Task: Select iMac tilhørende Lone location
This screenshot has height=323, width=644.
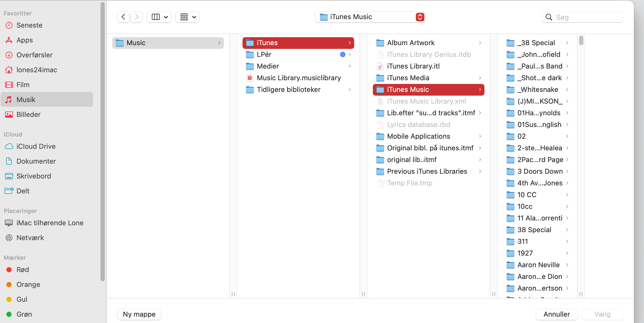Action: (47, 223)
